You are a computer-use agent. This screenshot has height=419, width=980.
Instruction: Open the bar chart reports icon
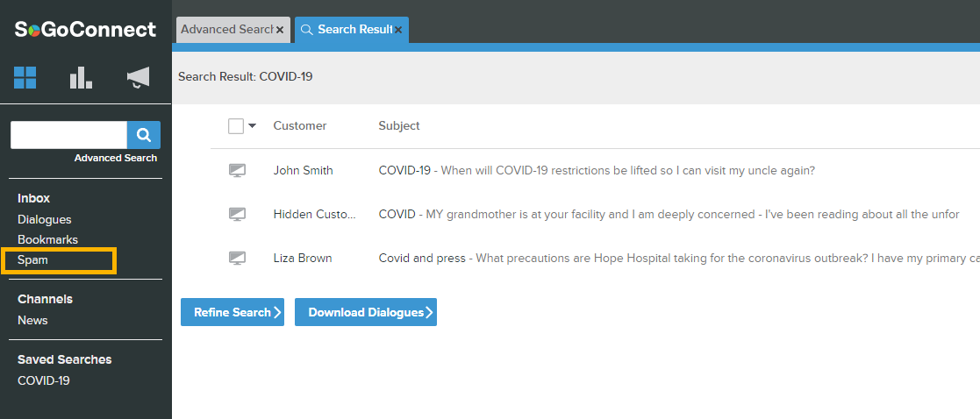coord(82,77)
